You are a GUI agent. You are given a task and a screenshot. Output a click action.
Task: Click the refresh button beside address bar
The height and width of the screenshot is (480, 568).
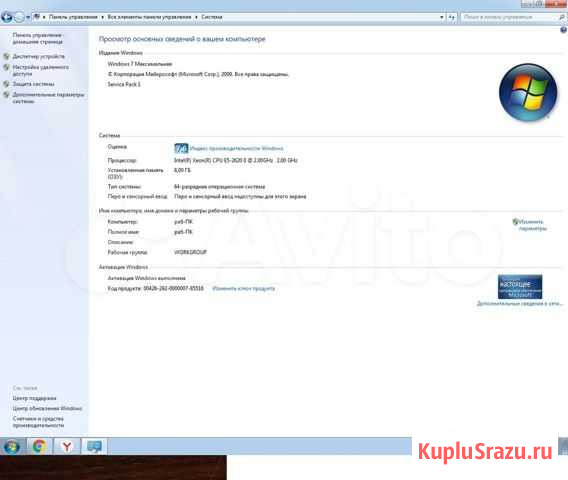[451, 17]
